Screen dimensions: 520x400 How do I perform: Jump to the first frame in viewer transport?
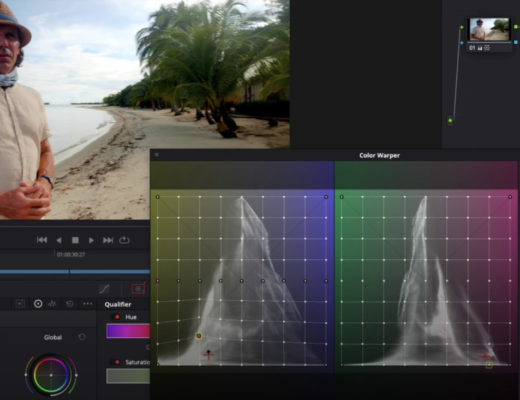pyautogui.click(x=42, y=240)
